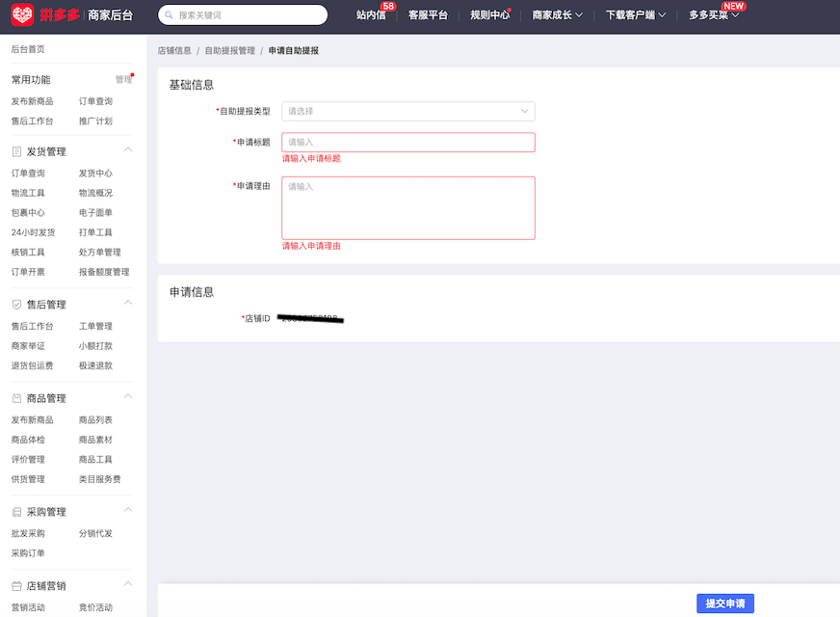Open 包裹中心 in sidebar
The image size is (840, 617).
28,213
